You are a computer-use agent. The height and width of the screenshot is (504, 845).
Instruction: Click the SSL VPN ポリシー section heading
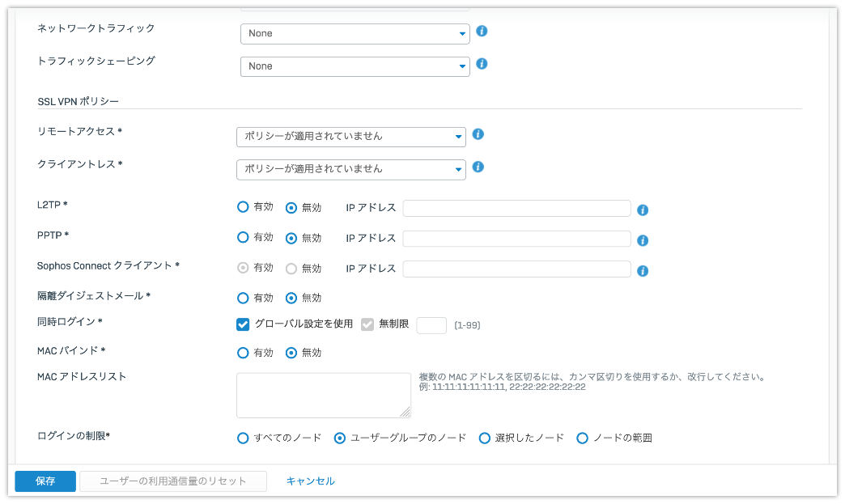point(79,101)
